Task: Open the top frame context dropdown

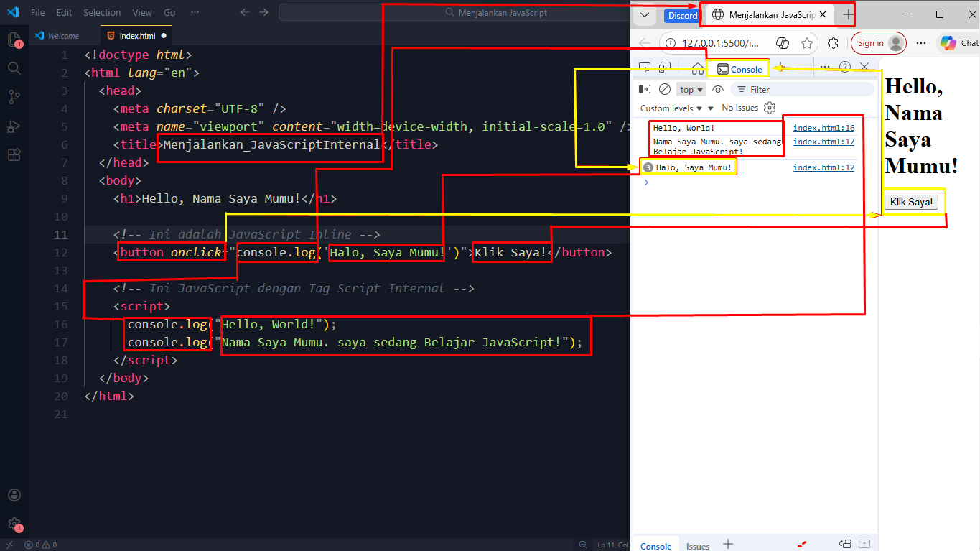Action: point(691,88)
